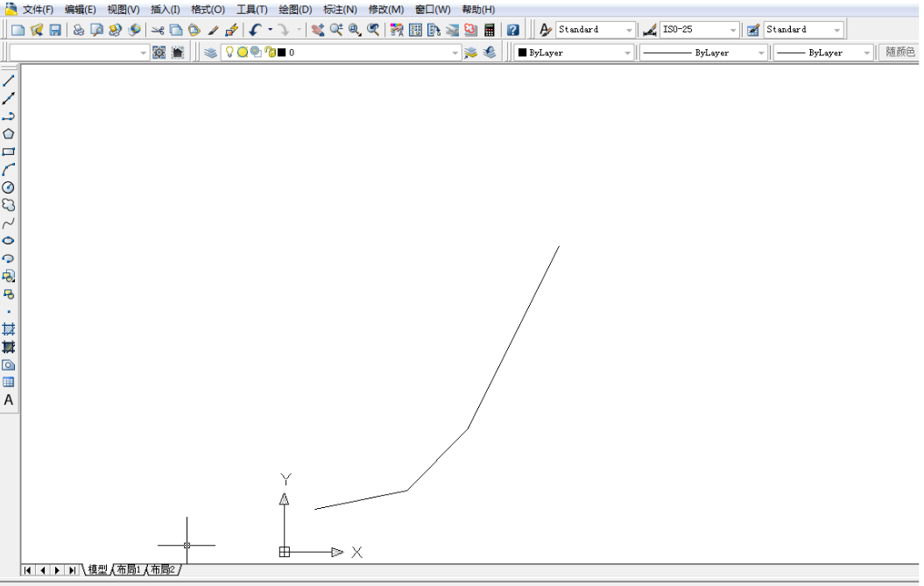Expand the workspace dropdown list
Image resolution: width=924 pixels, height=586 pixels.
click(x=143, y=53)
